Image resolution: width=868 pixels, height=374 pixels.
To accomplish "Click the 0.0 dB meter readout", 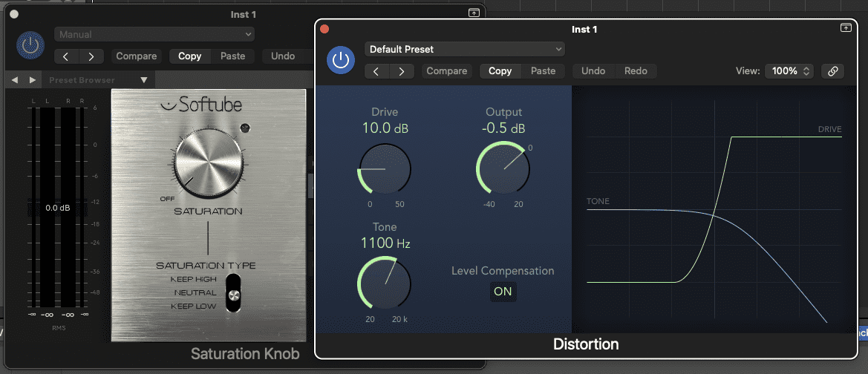I will click(x=58, y=208).
